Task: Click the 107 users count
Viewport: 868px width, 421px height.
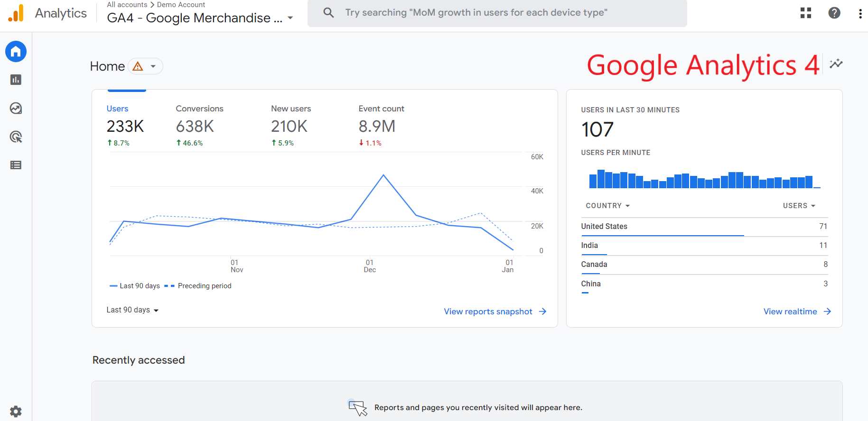Action: 597,129
